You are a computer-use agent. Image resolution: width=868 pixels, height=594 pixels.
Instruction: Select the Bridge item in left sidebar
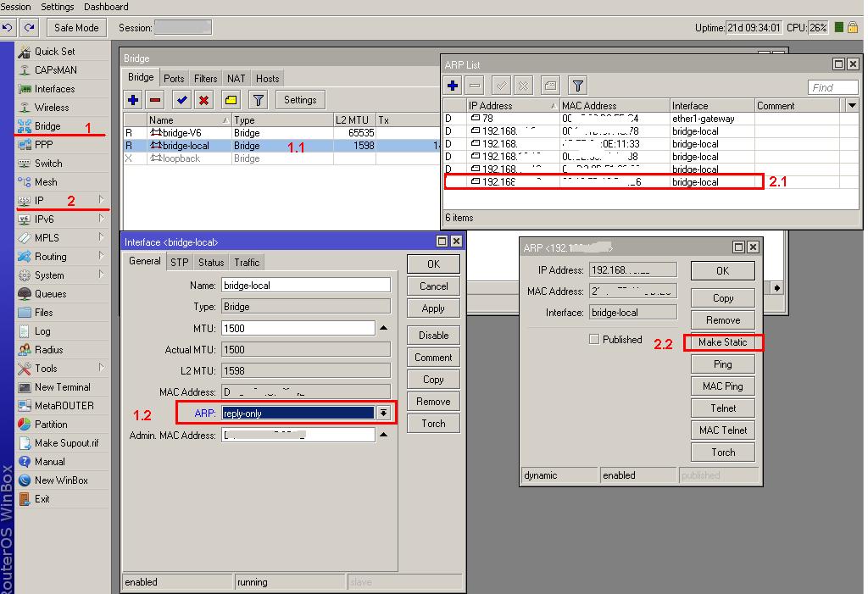point(47,126)
